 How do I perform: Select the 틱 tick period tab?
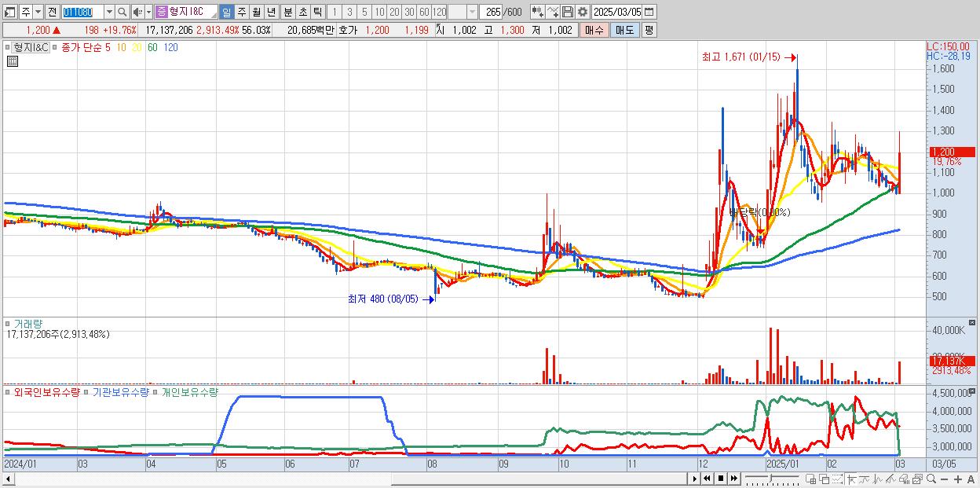point(317,12)
